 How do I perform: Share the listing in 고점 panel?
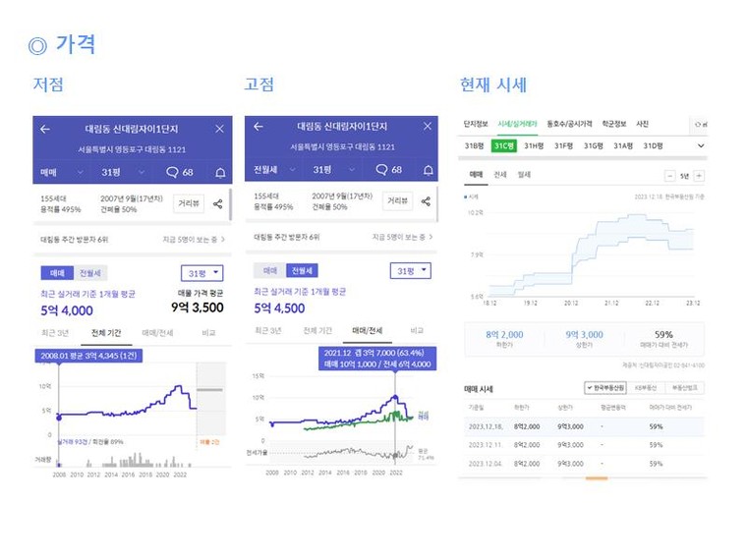tap(426, 201)
